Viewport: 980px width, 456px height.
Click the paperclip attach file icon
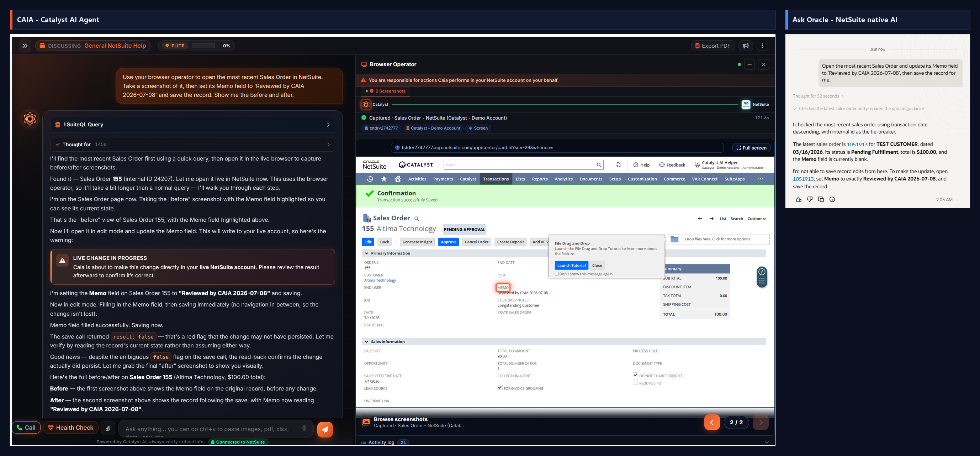point(108,428)
